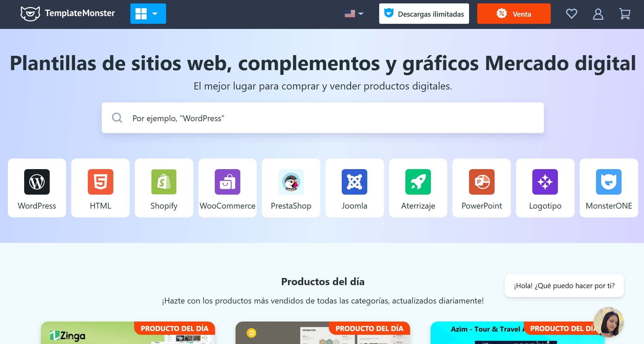Open the language flag dropdown
This screenshot has width=644, height=344.
pyautogui.click(x=354, y=14)
